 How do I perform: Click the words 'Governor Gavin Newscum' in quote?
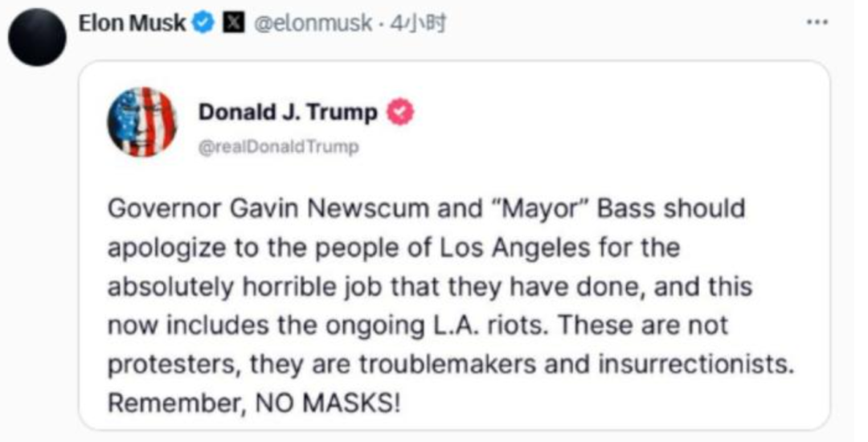click(x=268, y=209)
